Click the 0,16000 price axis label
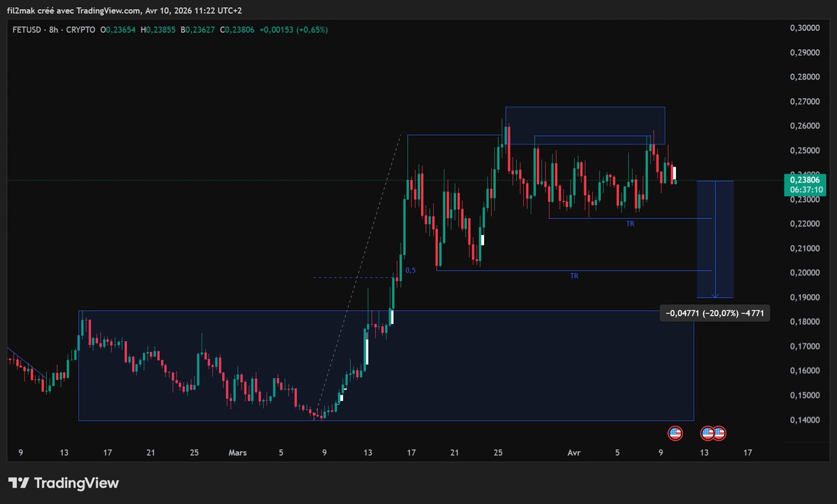837x504 pixels. pos(804,371)
